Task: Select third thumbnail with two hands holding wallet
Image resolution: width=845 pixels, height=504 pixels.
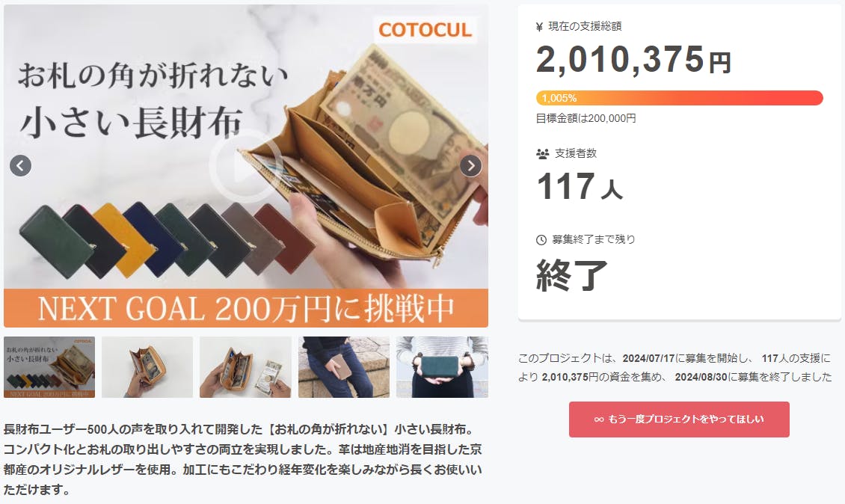Action: [x=245, y=367]
